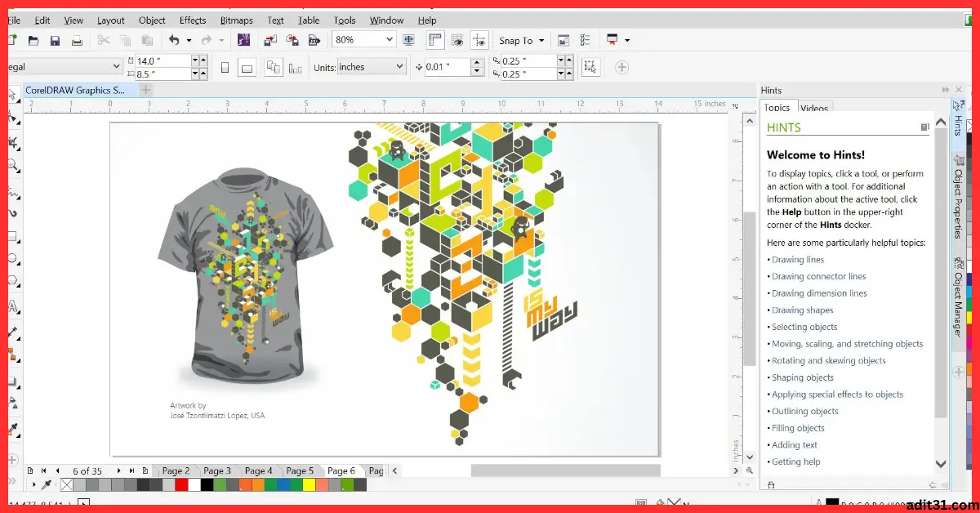Image resolution: width=980 pixels, height=513 pixels.
Task: Select the Zoom magnifier tool in toolbox
Action: click(13, 165)
